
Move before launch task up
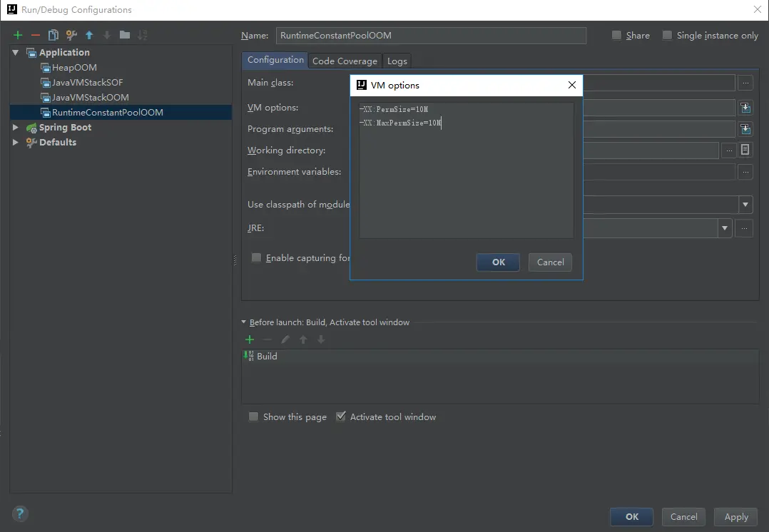click(x=303, y=339)
